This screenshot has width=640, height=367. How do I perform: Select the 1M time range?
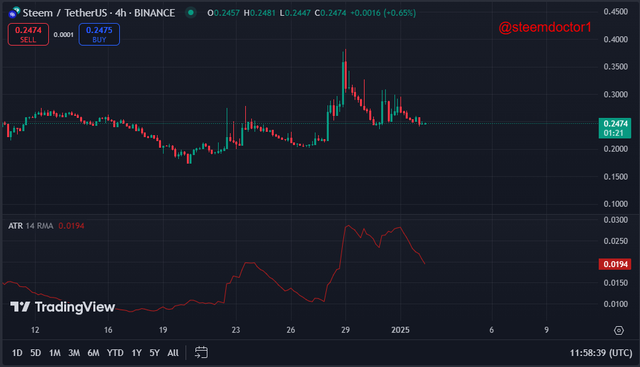tap(55, 353)
